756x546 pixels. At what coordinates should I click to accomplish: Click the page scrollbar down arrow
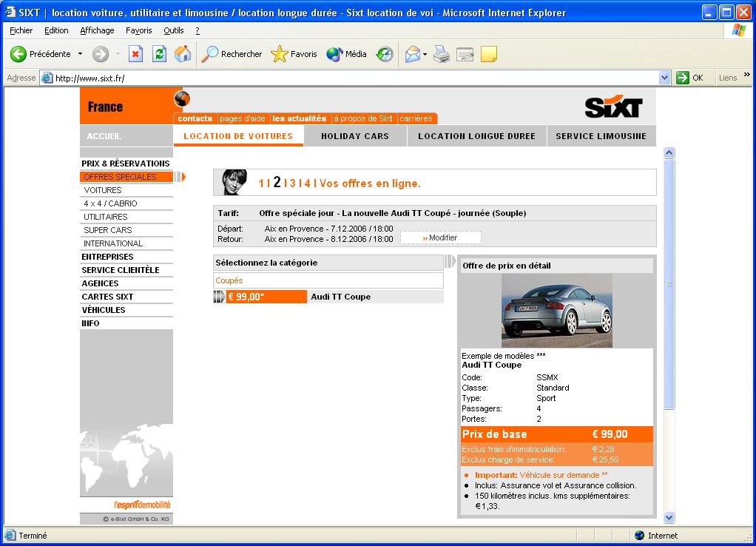pos(669,518)
